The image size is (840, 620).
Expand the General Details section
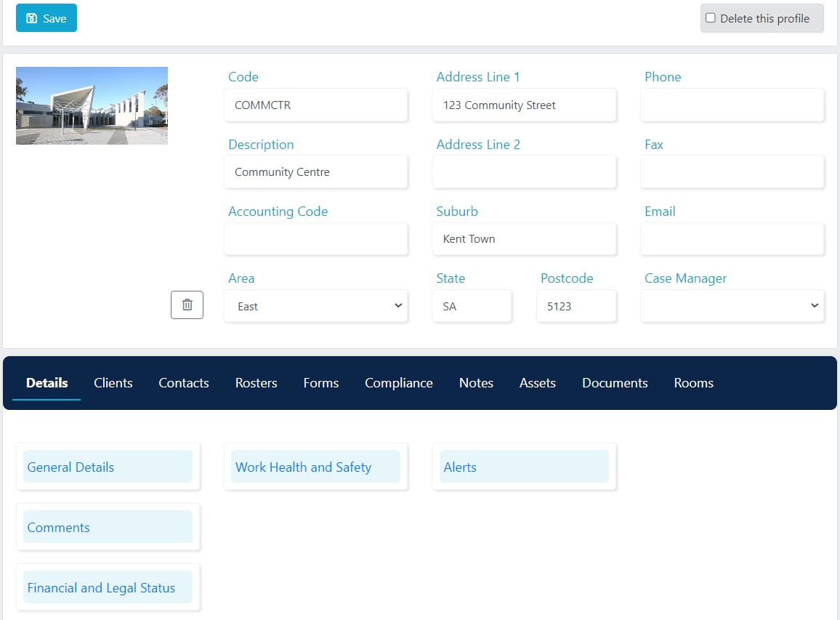(x=108, y=467)
